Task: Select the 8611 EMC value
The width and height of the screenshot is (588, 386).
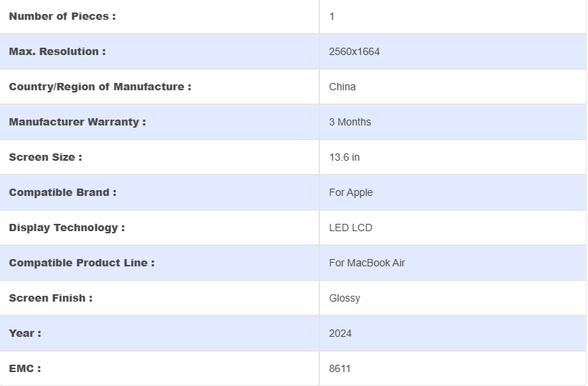Action: pos(339,368)
